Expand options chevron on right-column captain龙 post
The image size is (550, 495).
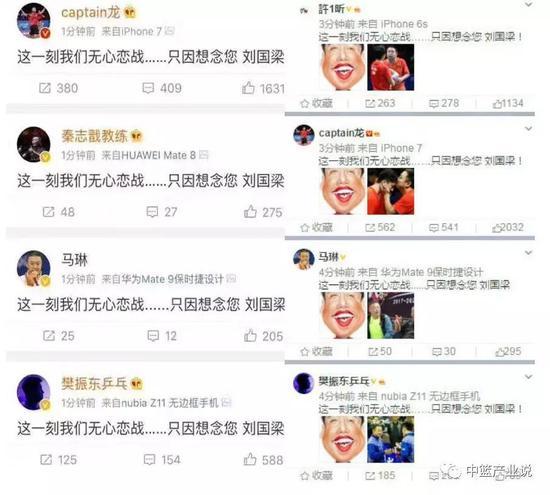tap(528, 129)
